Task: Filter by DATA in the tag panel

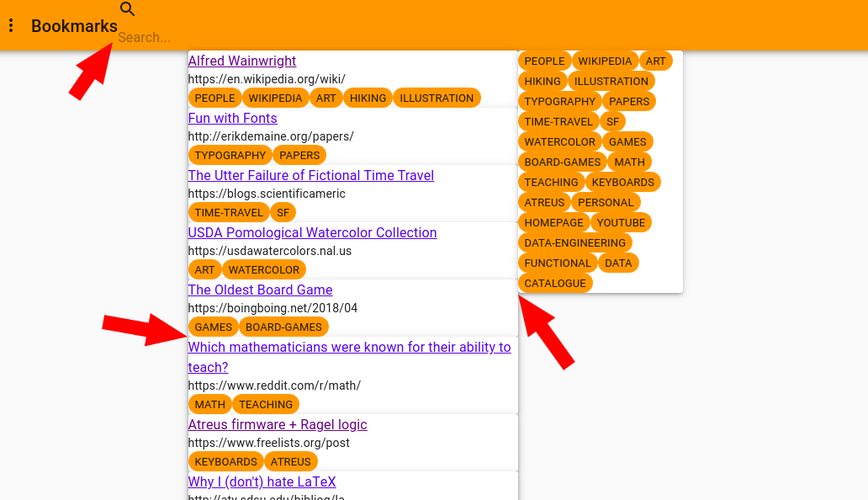Action: point(618,263)
